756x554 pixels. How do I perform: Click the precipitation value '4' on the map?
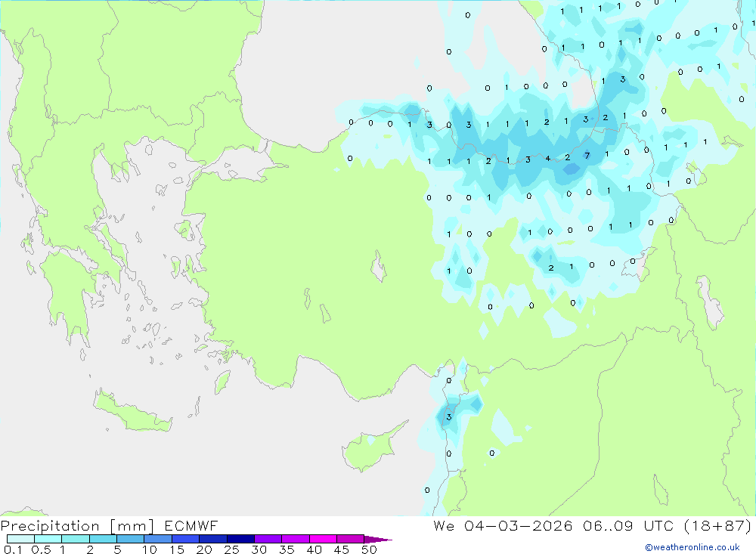coord(547,159)
